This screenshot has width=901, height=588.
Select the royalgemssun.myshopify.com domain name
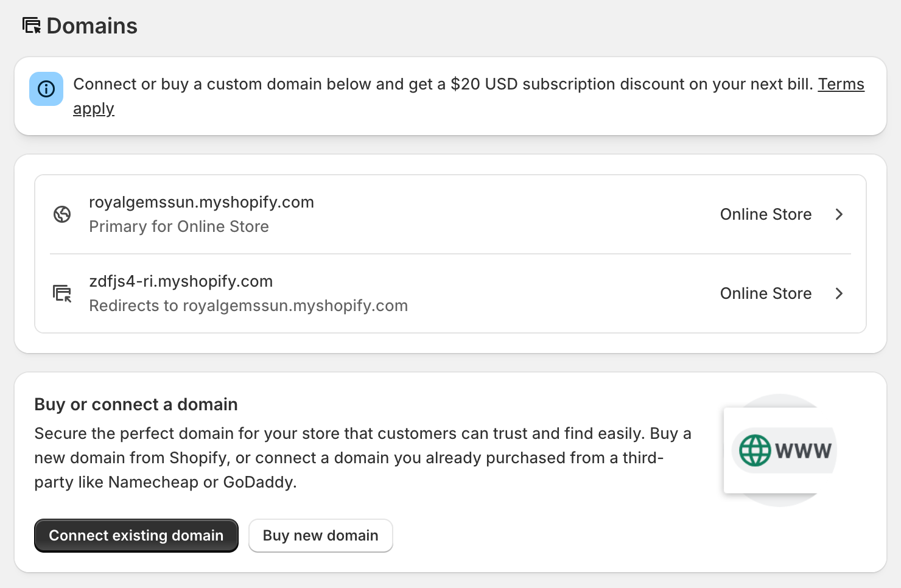coord(202,202)
